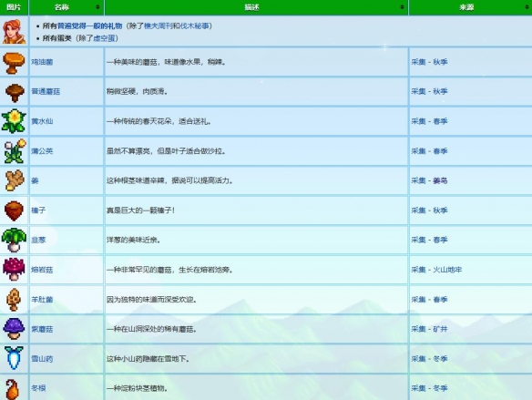Click the 韭葱 name link
The height and width of the screenshot is (400, 532).
[38, 240]
